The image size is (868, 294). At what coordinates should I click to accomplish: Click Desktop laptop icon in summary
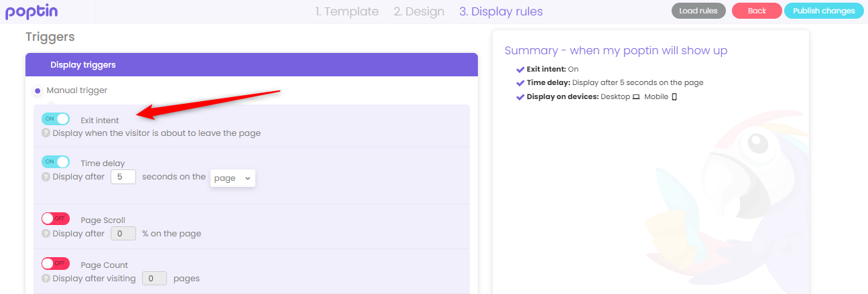coord(636,97)
